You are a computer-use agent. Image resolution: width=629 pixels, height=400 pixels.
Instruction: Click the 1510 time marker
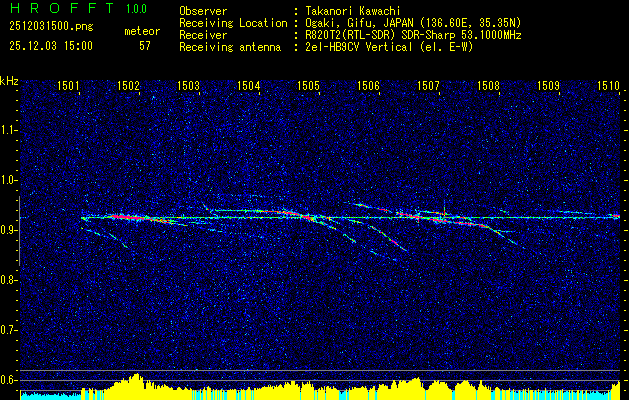(x=609, y=85)
